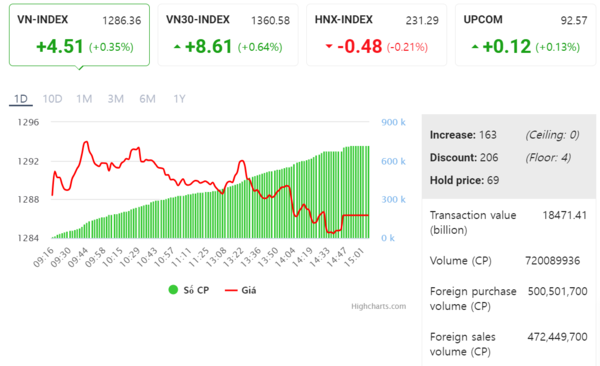Click the 900 k volume axis label
The width and height of the screenshot is (600, 366).
point(393,123)
